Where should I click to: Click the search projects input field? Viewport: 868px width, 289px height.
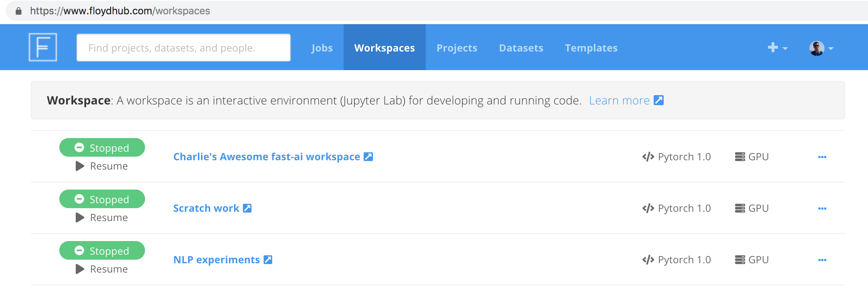tap(183, 48)
